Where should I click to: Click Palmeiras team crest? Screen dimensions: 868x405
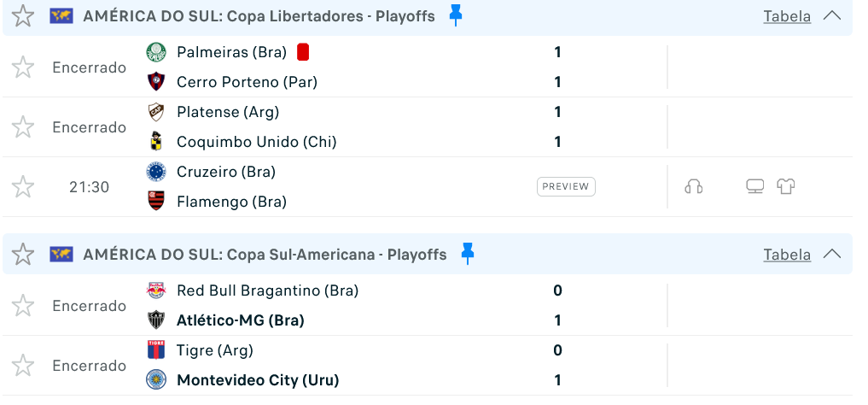point(156,52)
